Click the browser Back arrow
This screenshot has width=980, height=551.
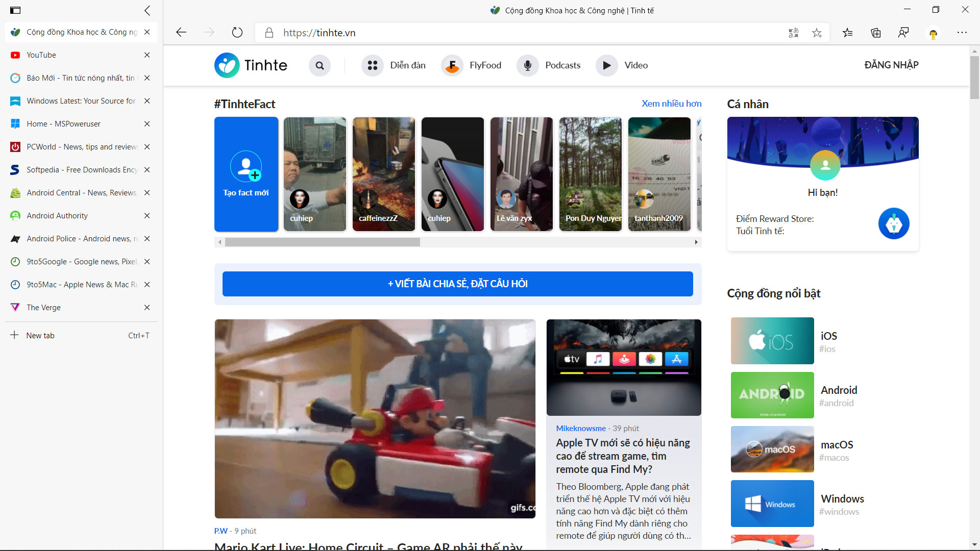181,33
